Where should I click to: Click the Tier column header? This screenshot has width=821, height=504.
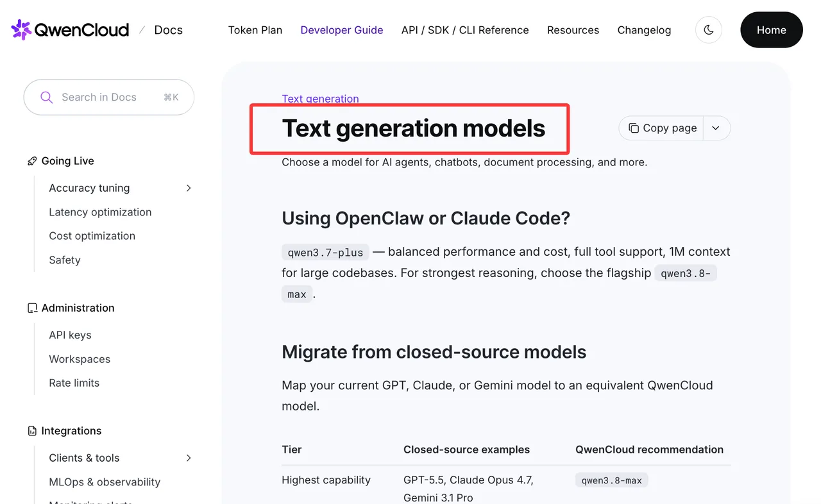(291, 450)
